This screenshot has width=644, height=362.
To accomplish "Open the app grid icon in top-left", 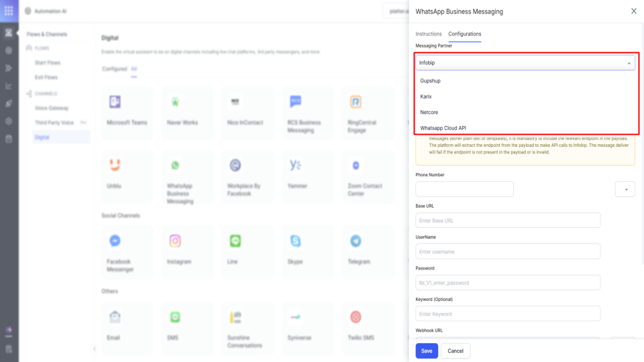I will coord(9,11).
